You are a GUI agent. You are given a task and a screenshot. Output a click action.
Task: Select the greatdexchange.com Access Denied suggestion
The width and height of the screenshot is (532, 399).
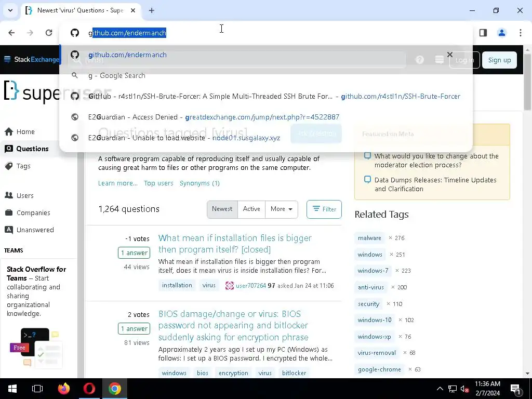point(266,117)
